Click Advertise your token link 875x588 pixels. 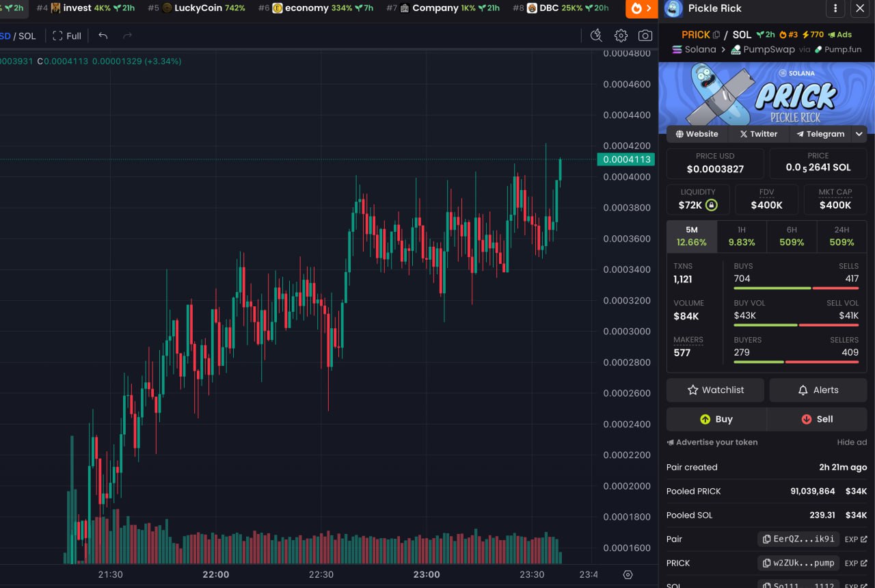pos(712,442)
